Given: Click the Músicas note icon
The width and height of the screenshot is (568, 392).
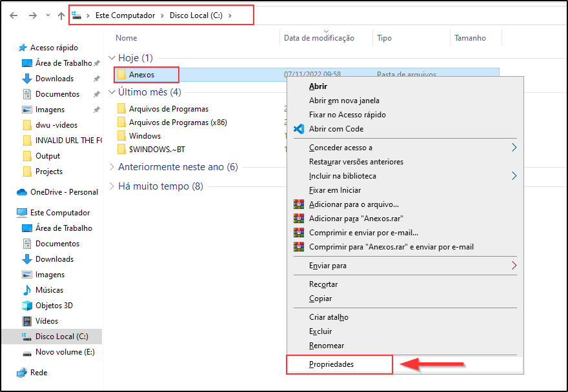Looking at the screenshot, I should coord(27,290).
